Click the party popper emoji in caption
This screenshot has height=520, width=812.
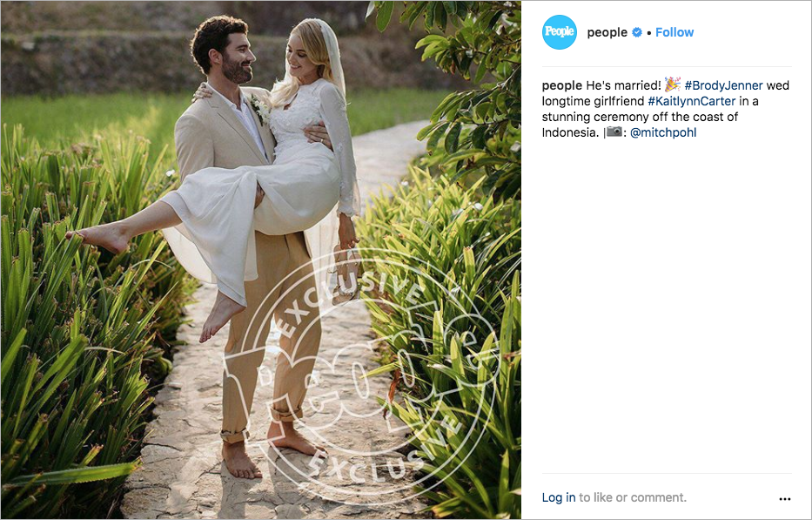pos(673,84)
